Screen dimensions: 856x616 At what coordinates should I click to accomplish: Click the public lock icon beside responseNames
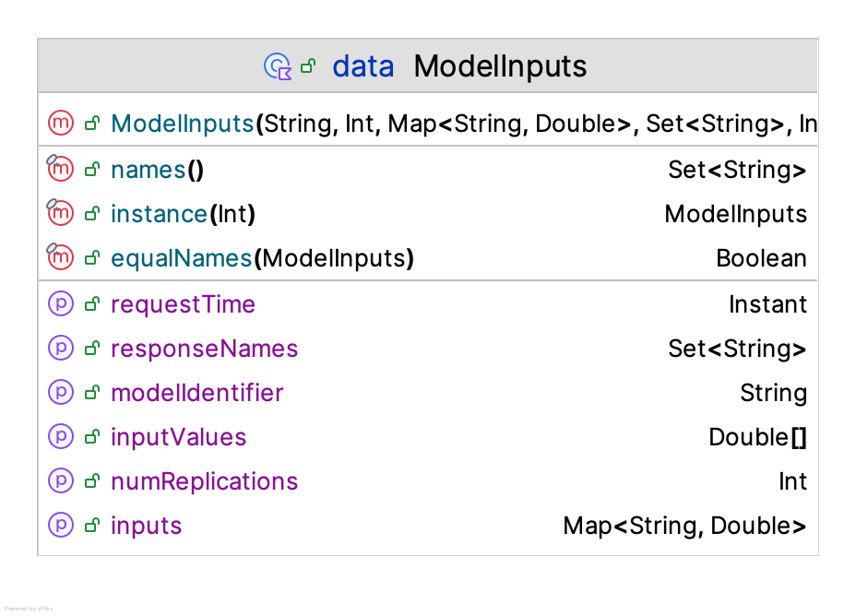click(92, 348)
